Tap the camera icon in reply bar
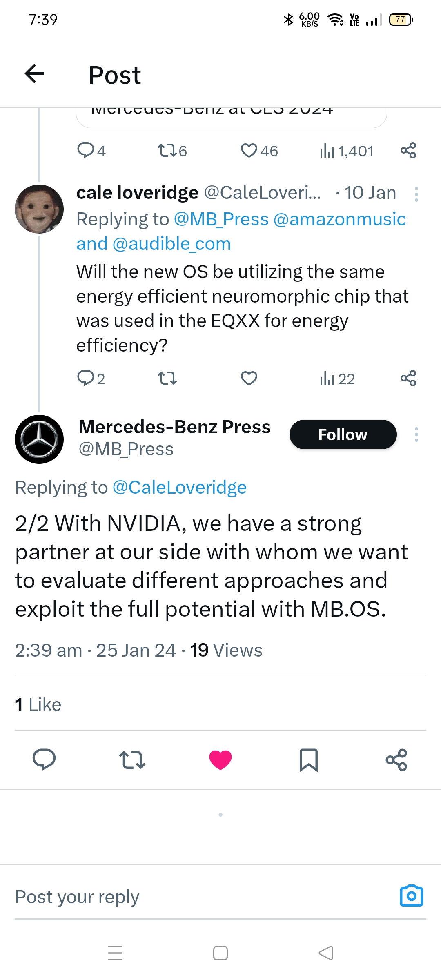The width and height of the screenshot is (441, 980). 411,896
